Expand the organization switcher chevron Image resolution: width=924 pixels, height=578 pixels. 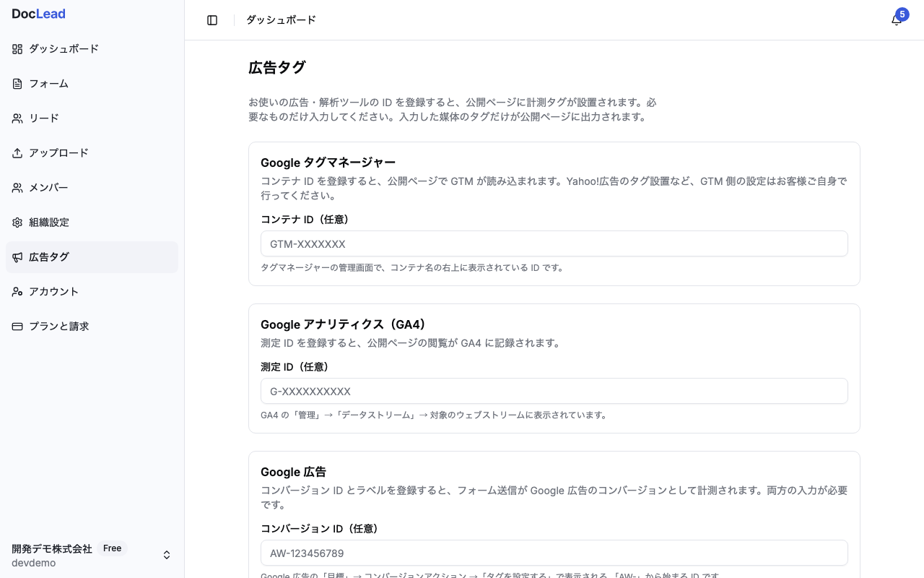click(x=167, y=555)
